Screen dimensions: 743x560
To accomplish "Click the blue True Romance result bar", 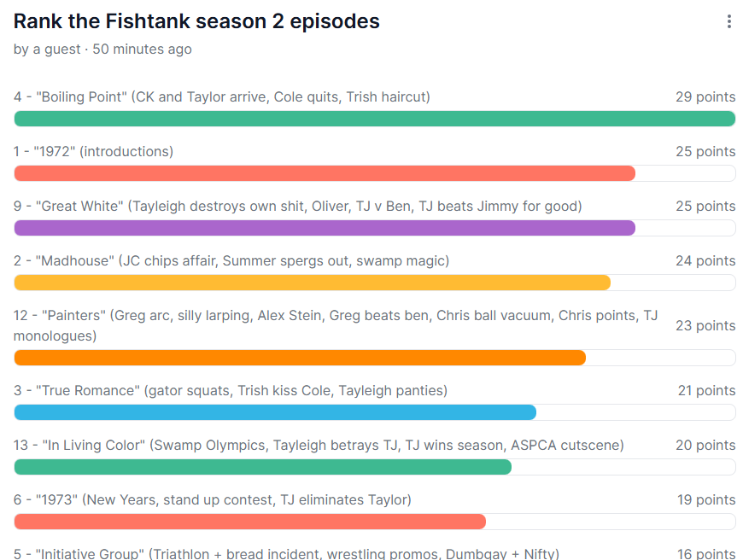I will 275,412.
